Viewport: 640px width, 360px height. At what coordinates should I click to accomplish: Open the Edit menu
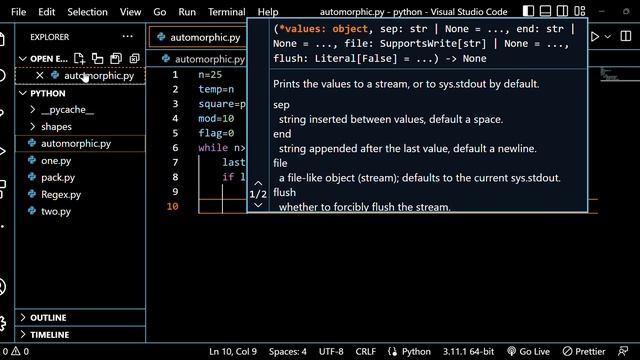(x=47, y=12)
